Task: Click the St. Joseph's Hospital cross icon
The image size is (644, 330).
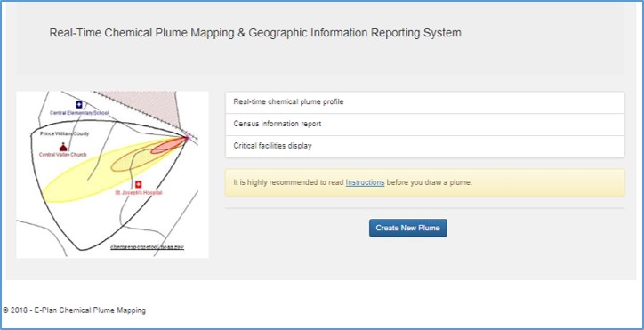Action: tap(139, 184)
